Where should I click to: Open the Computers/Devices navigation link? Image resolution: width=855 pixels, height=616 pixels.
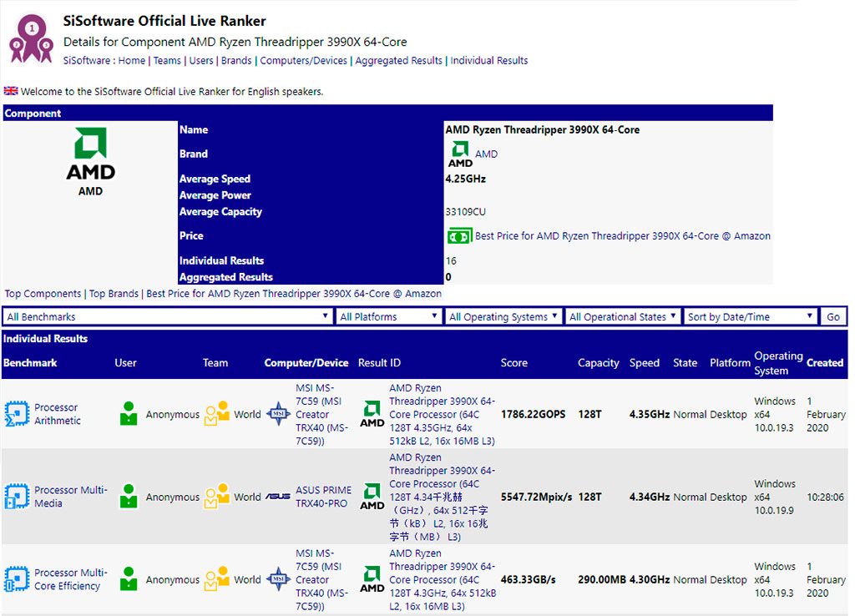coord(303,60)
